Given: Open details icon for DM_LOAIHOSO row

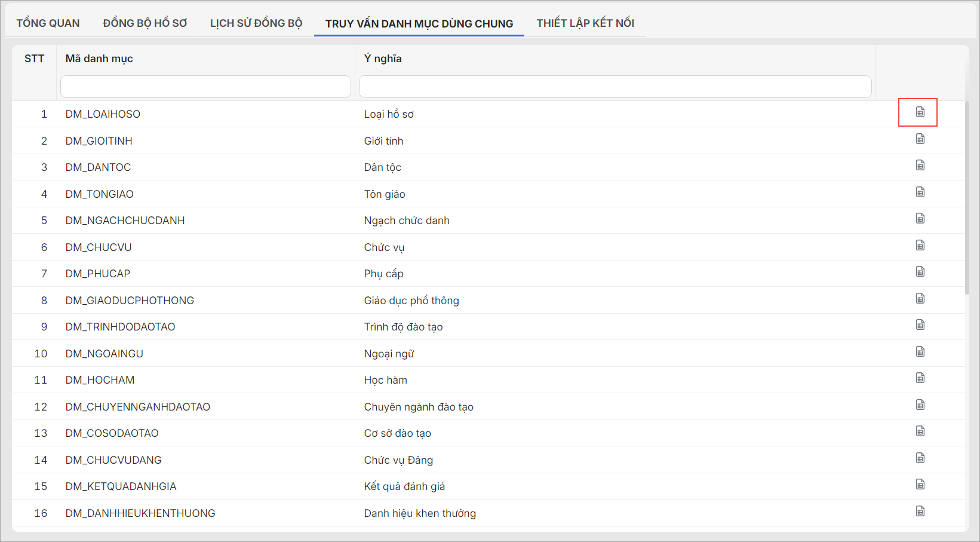Looking at the screenshot, I should point(920,112).
